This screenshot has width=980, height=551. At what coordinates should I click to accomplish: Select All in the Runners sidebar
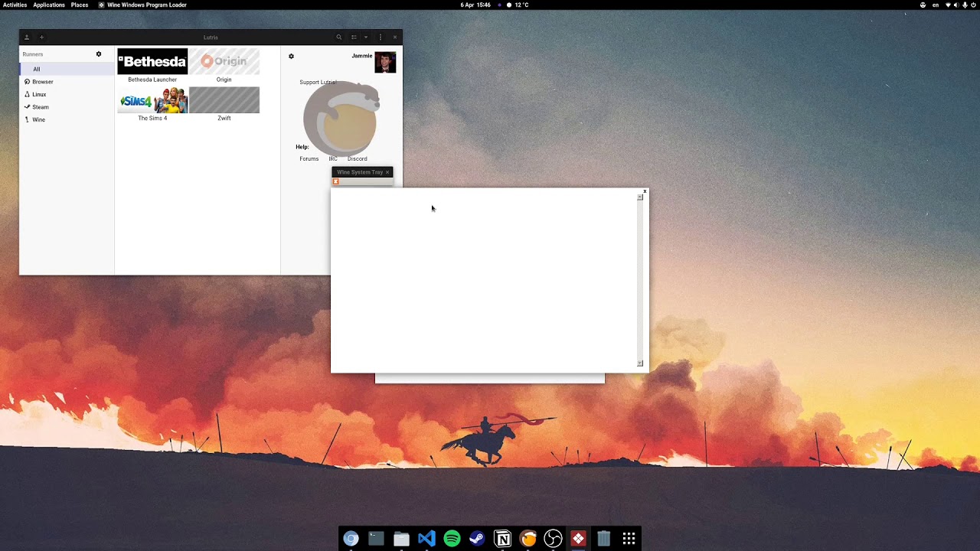pos(67,69)
